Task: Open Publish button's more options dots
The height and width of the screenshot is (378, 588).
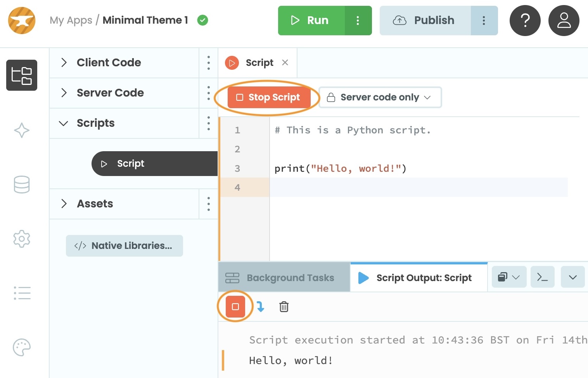Action: [484, 21]
